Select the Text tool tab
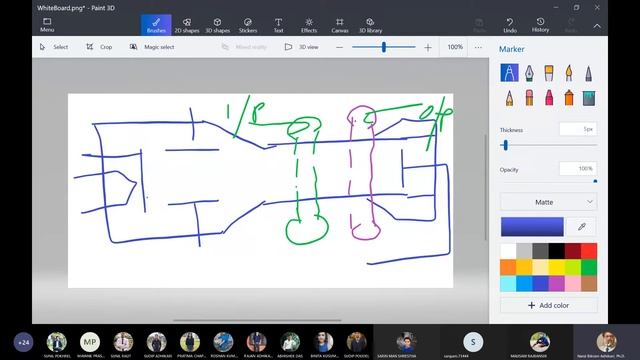This screenshot has height=360, width=640. click(278, 25)
